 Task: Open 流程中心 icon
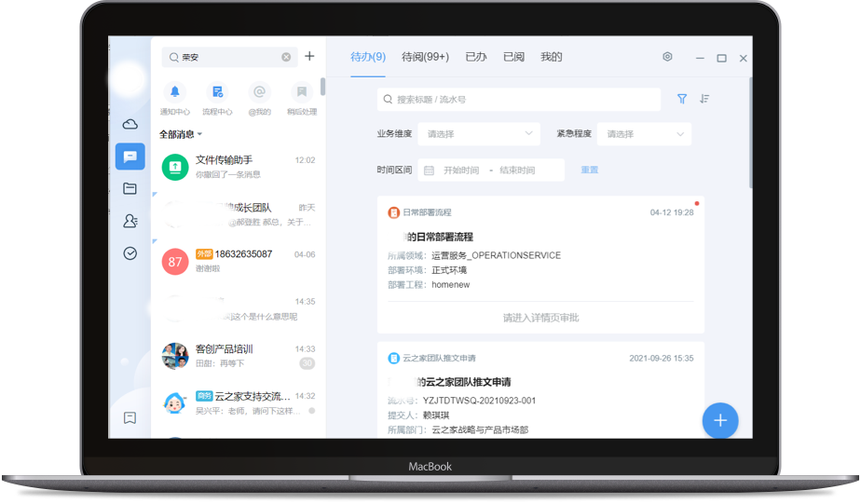point(217,91)
